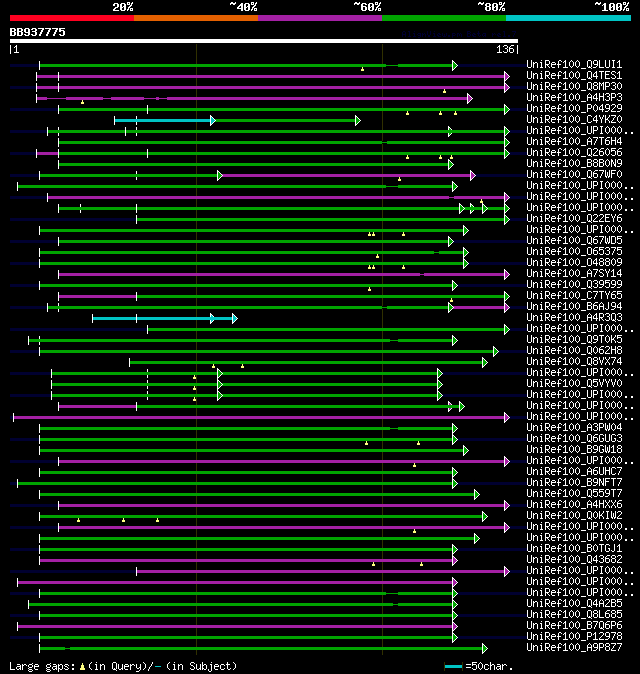Select hit label UniRef100_Q39599
Image resolution: width=640 pixels, height=674 pixels.
click(x=574, y=285)
